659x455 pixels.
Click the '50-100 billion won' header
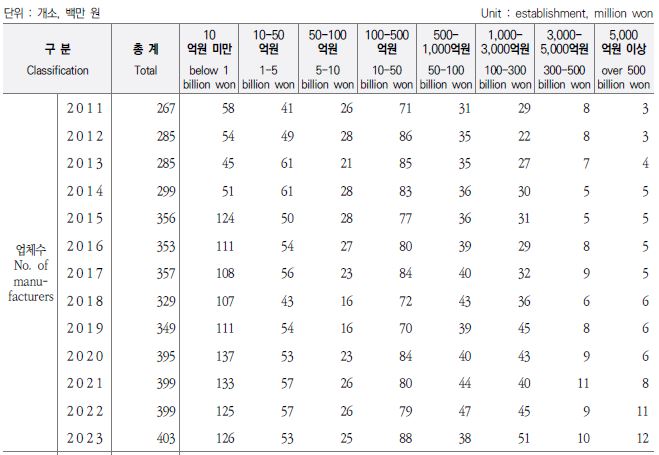pos(446,59)
